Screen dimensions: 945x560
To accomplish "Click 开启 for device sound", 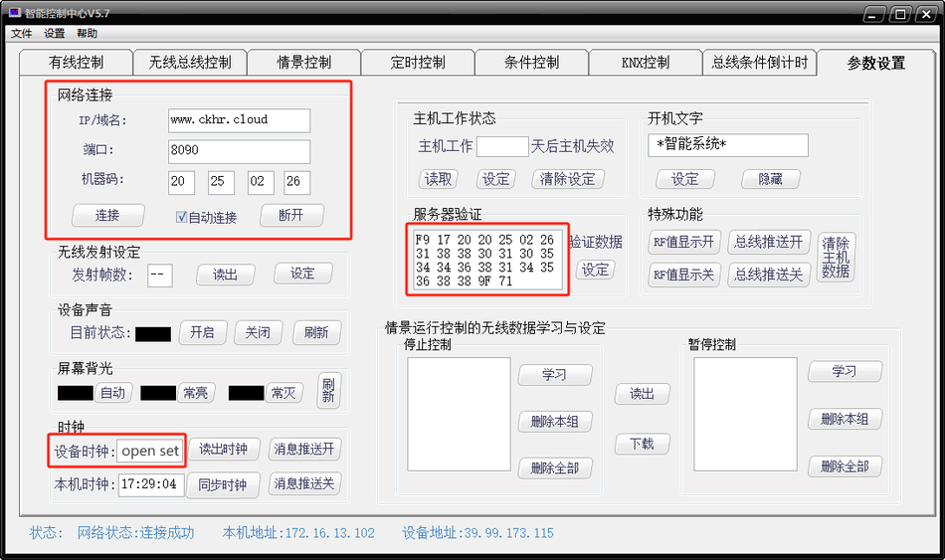I will coord(203,333).
